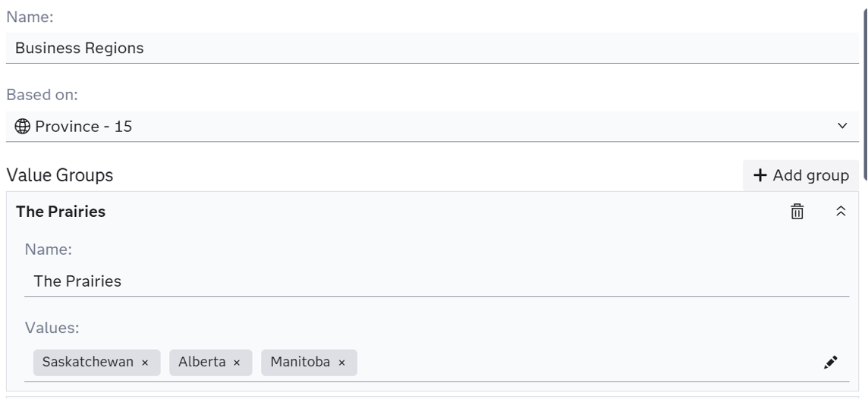Select the Alberta value chip
Image resolution: width=868 pixels, height=399 pixels.
point(202,363)
